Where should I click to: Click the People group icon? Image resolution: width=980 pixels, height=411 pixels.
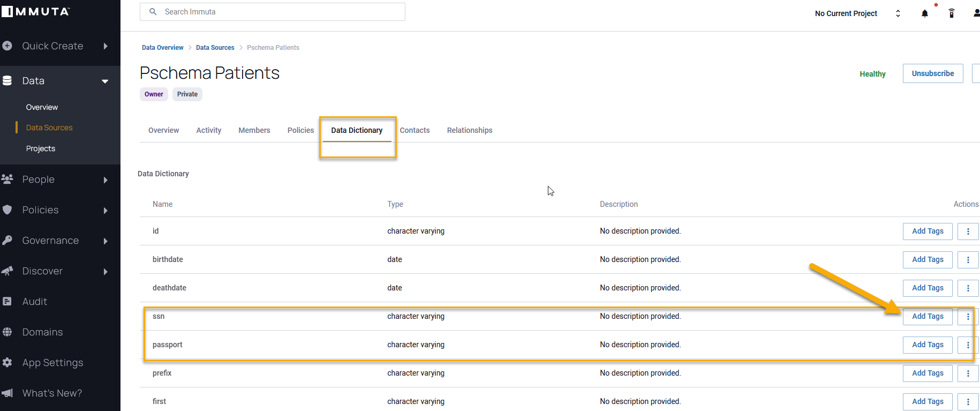pos(7,180)
